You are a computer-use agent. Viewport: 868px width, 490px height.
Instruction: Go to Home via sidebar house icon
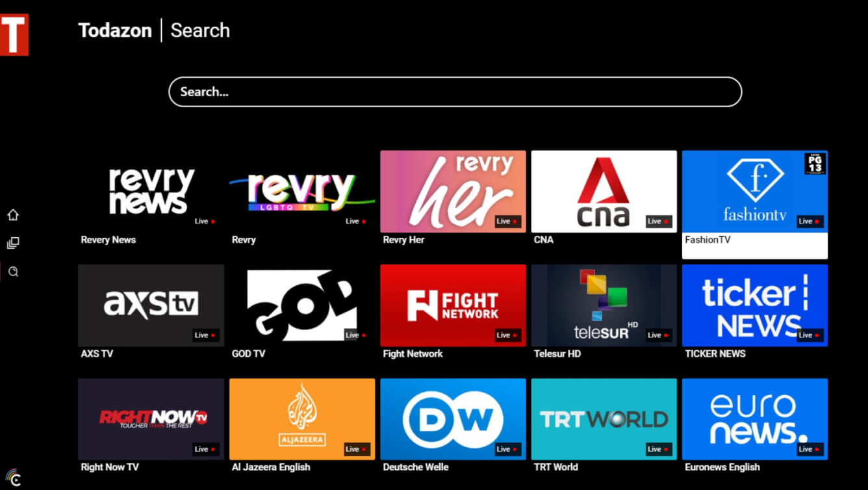tap(13, 215)
